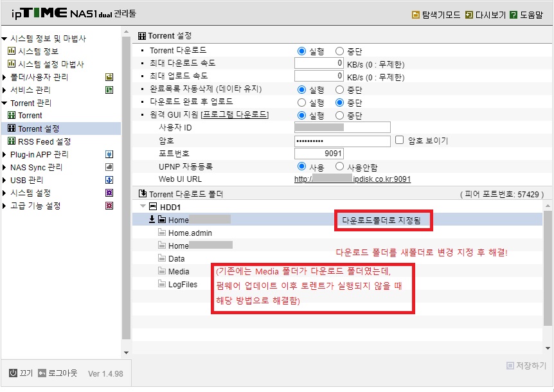The height and width of the screenshot is (392, 554).
Task: Collapse the HDD1 tree node arrow
Action: (143, 206)
